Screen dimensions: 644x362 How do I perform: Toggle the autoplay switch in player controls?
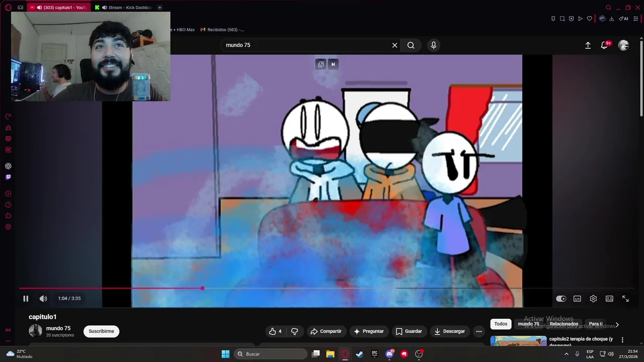(561, 299)
